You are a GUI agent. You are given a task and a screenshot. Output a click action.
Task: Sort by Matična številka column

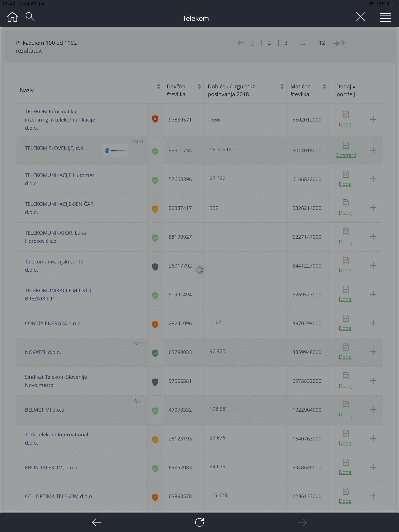tap(324, 87)
